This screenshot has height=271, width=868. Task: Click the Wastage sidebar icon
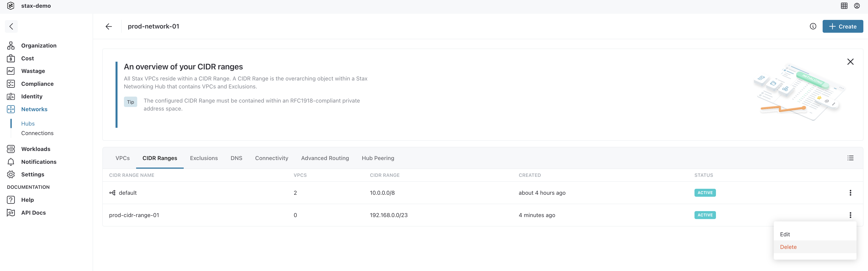click(x=11, y=71)
